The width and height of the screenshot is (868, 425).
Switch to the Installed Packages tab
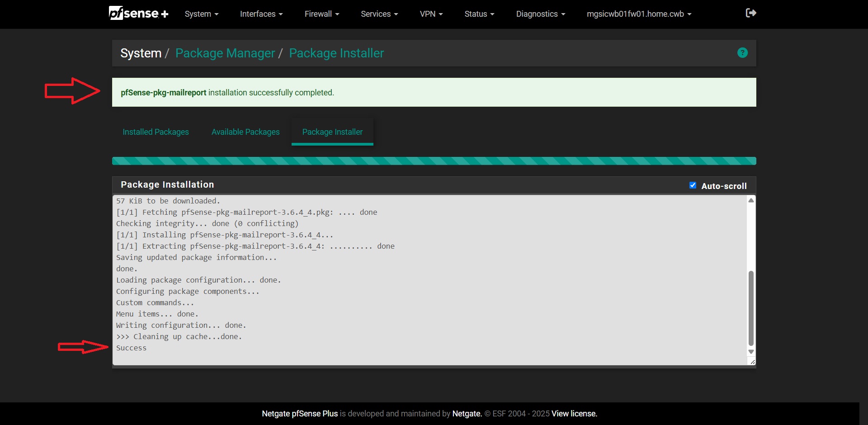(156, 132)
